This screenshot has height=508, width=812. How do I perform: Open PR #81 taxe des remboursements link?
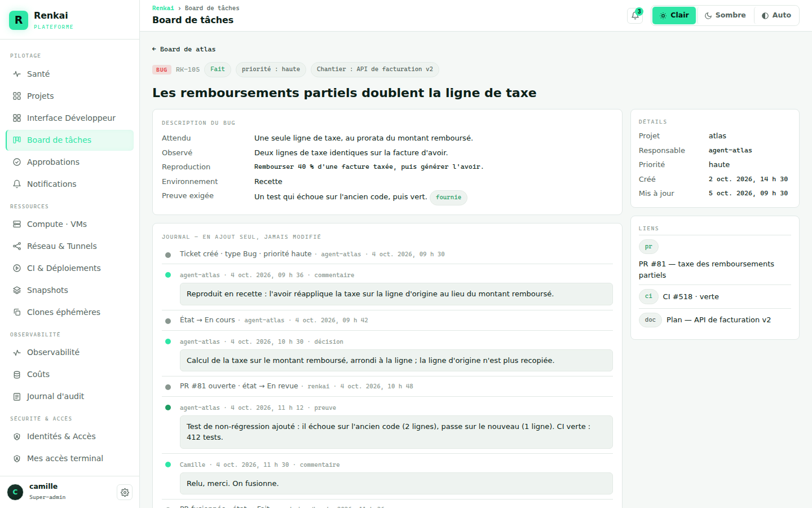click(x=706, y=269)
